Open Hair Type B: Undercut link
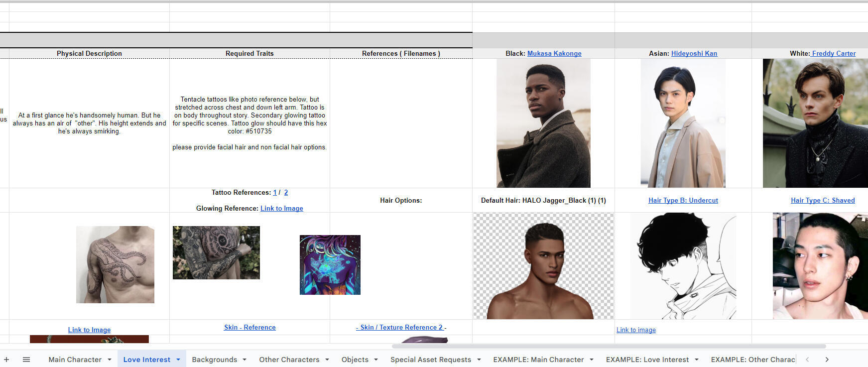This screenshot has width=868, height=367. pos(683,200)
